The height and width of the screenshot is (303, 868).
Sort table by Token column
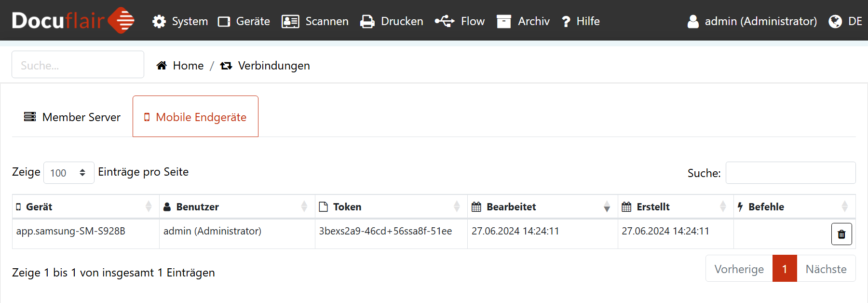point(392,207)
